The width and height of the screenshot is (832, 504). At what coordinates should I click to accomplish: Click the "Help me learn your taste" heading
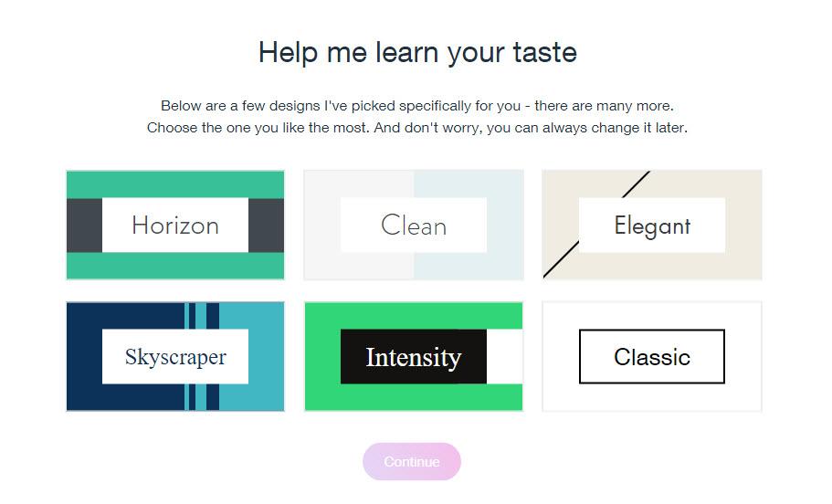[417, 52]
